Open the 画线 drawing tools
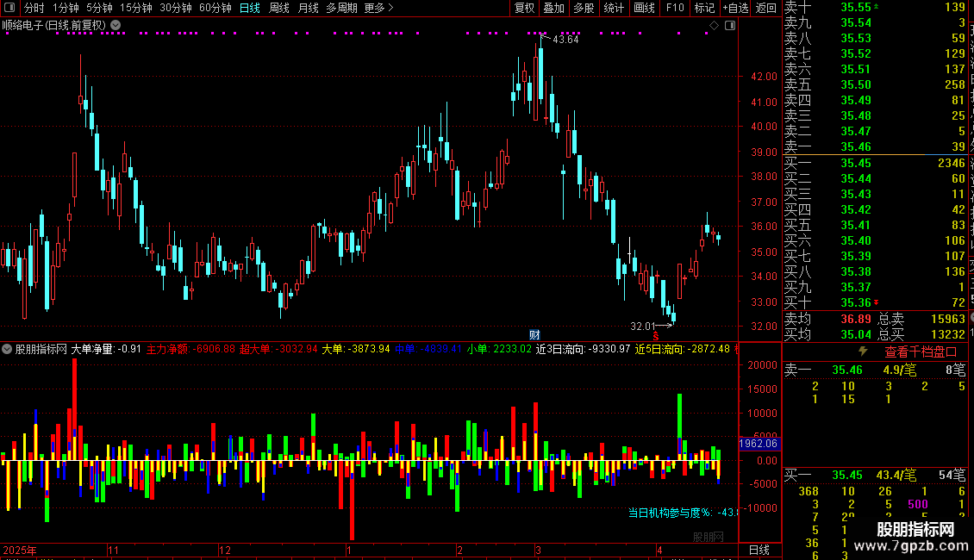The height and width of the screenshot is (560, 974). coord(644,8)
